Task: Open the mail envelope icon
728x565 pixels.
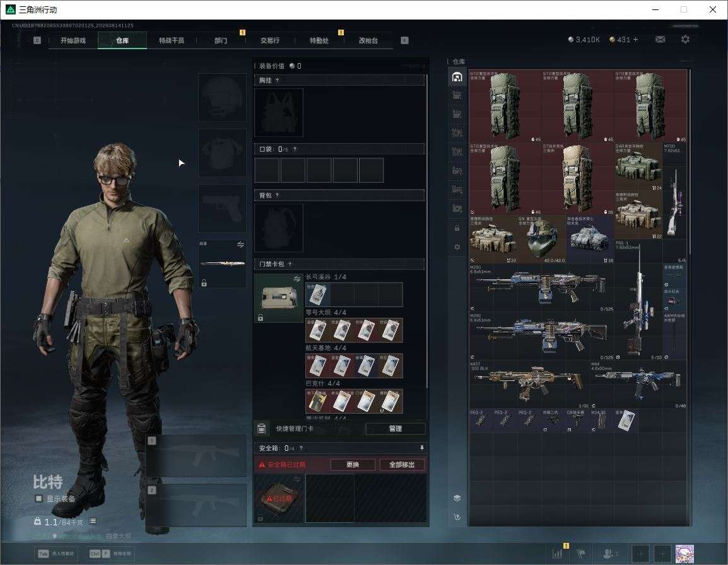Action: point(660,40)
